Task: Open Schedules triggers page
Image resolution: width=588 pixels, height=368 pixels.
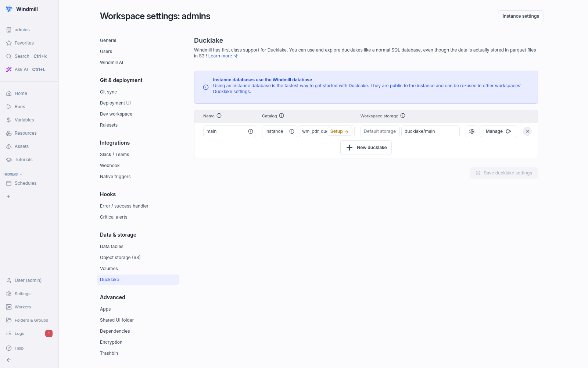Action: click(29, 183)
